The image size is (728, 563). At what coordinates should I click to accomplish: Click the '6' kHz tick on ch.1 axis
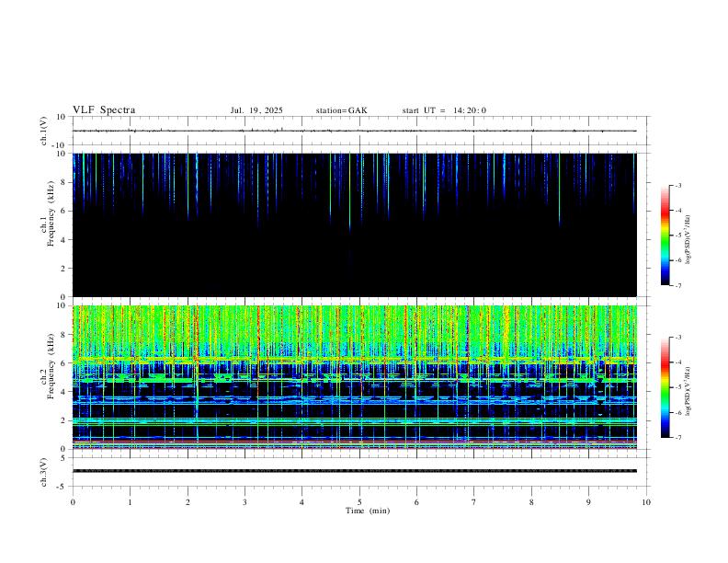(x=63, y=211)
